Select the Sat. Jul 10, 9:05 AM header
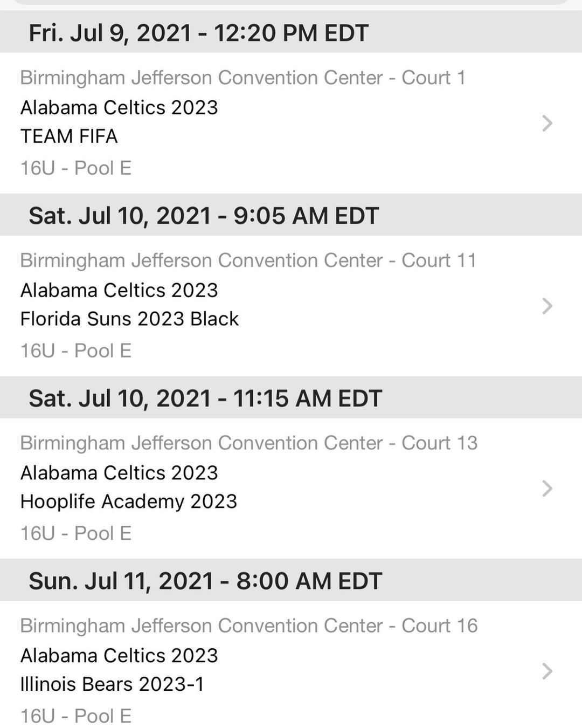 pos(204,216)
